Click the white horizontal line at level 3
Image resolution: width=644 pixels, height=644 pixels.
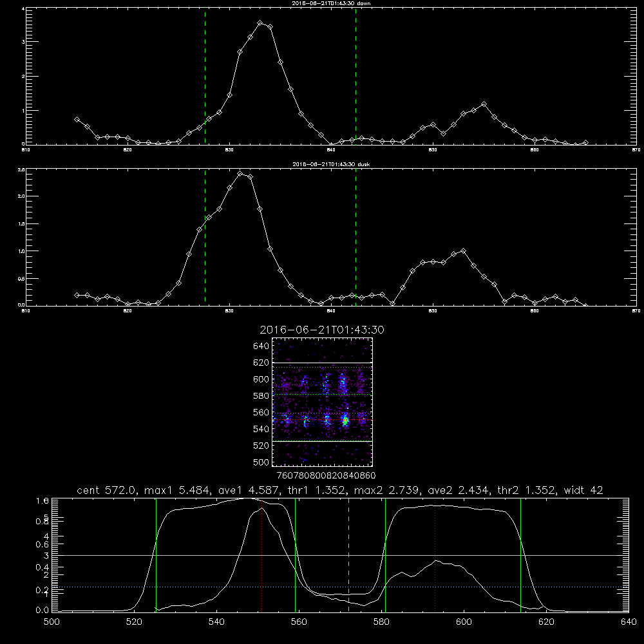340,555
